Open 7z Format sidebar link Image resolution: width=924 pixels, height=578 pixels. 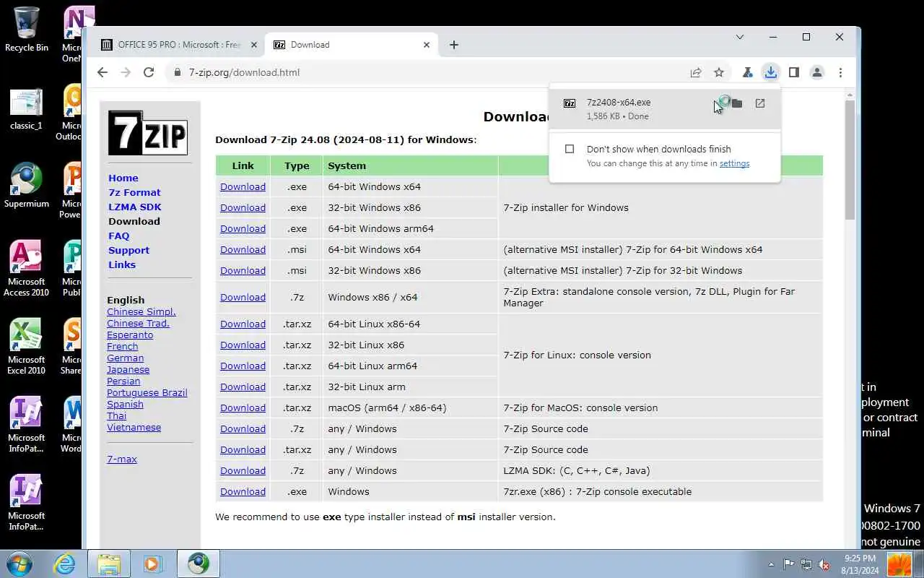134,192
